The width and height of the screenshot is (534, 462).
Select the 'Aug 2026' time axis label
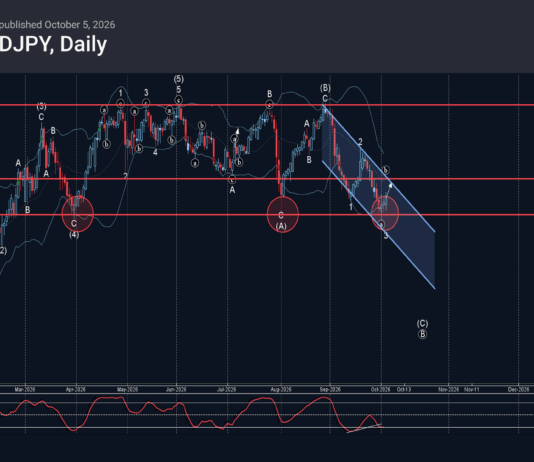point(281,389)
